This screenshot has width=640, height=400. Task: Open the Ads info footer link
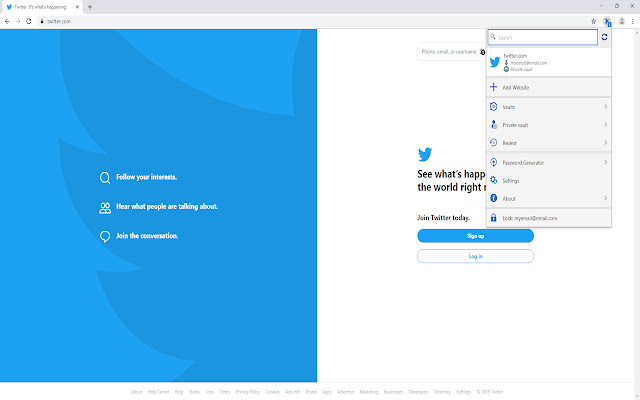click(292, 392)
